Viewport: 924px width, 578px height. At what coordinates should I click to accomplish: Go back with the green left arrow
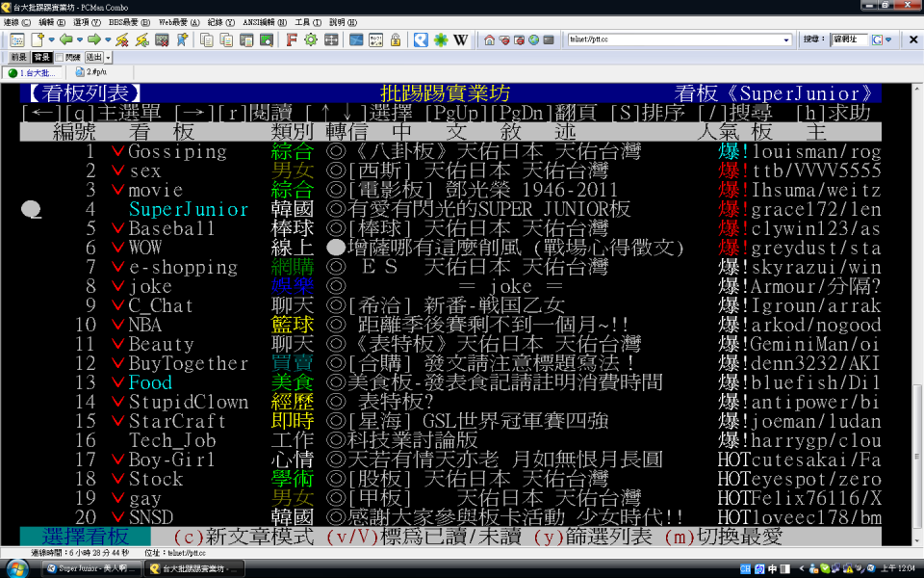(x=66, y=40)
